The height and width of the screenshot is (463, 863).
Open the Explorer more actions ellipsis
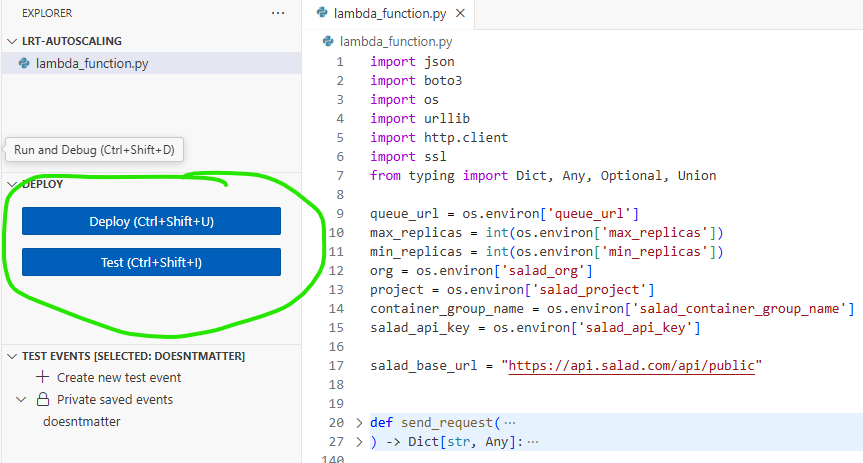point(278,13)
